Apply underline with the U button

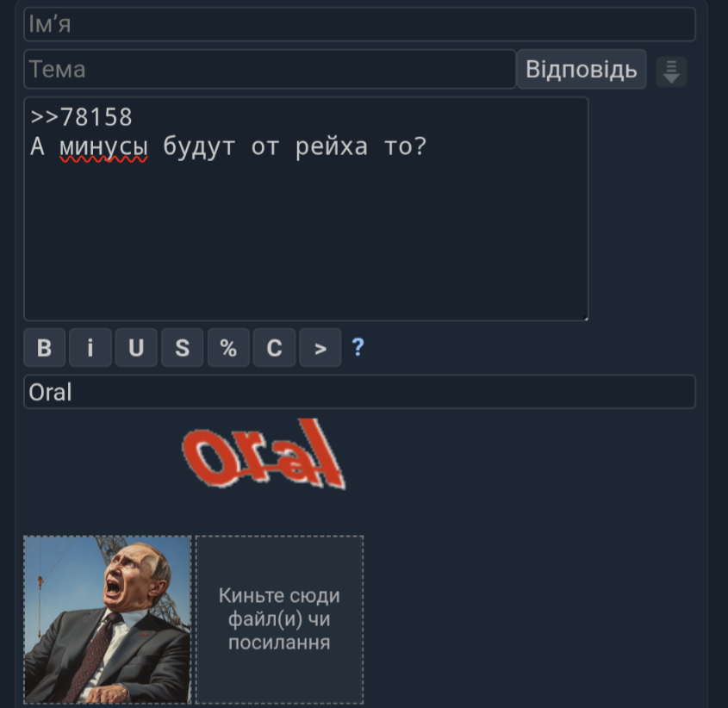tap(136, 347)
